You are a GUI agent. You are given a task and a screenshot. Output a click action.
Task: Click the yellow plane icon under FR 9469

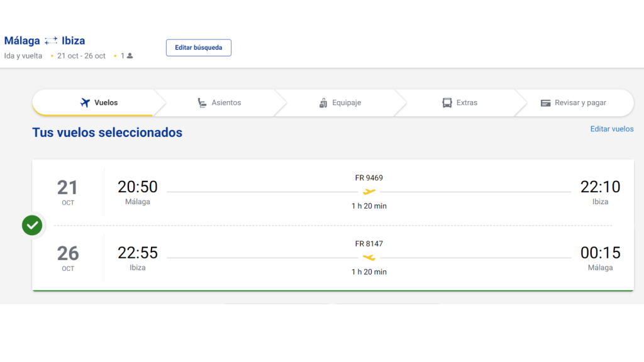369,191
